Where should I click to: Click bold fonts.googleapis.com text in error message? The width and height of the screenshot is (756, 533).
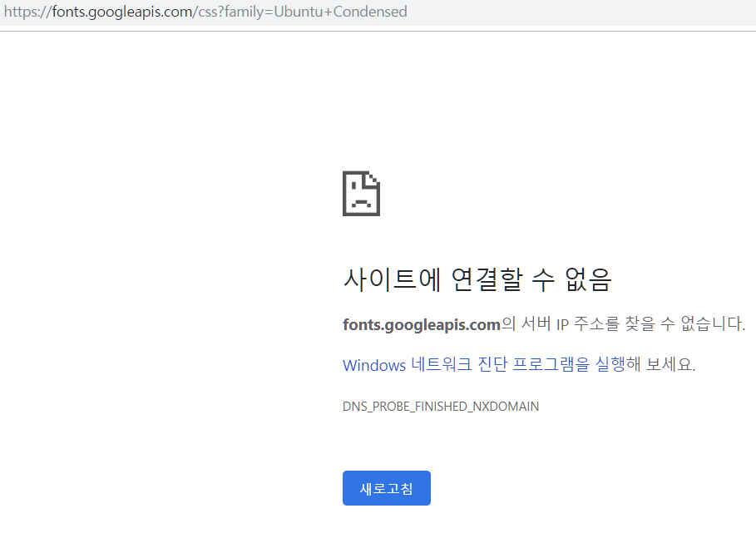422,325
